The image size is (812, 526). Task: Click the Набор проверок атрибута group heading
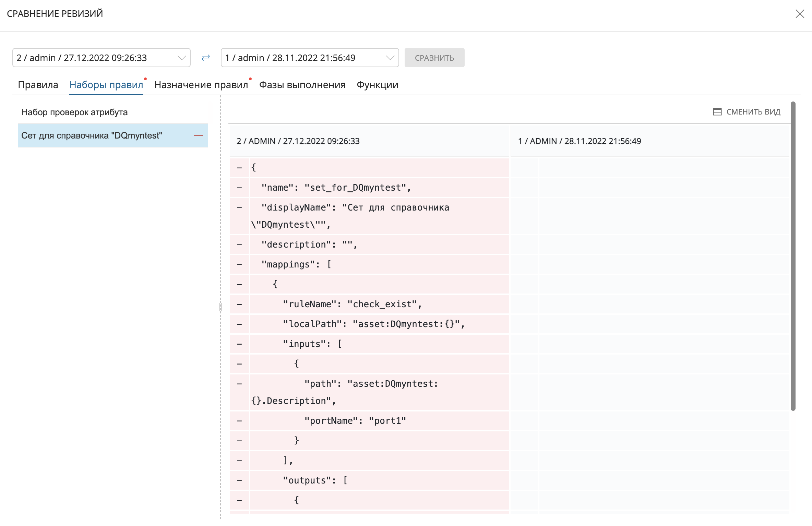click(74, 112)
